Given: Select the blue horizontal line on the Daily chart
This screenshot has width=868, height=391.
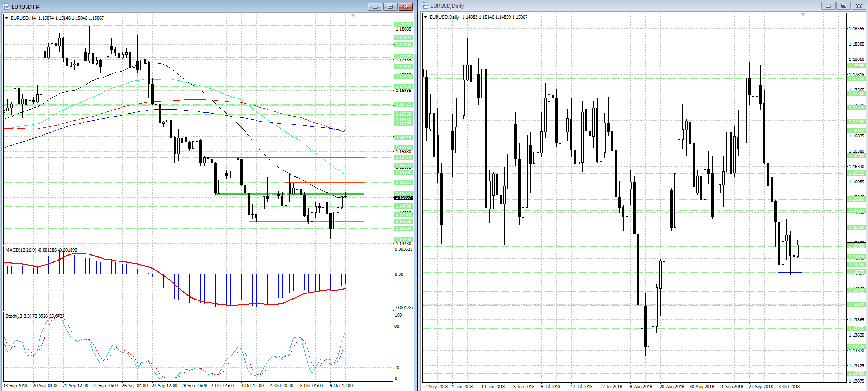Looking at the screenshot, I should tap(790, 272).
